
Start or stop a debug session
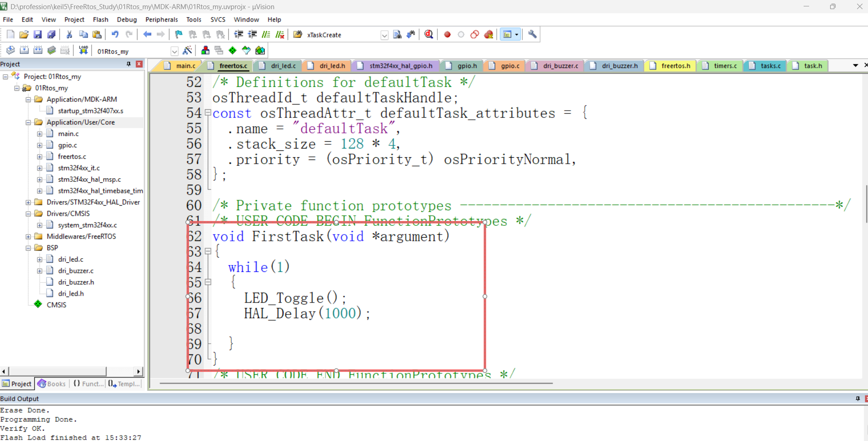coord(429,35)
